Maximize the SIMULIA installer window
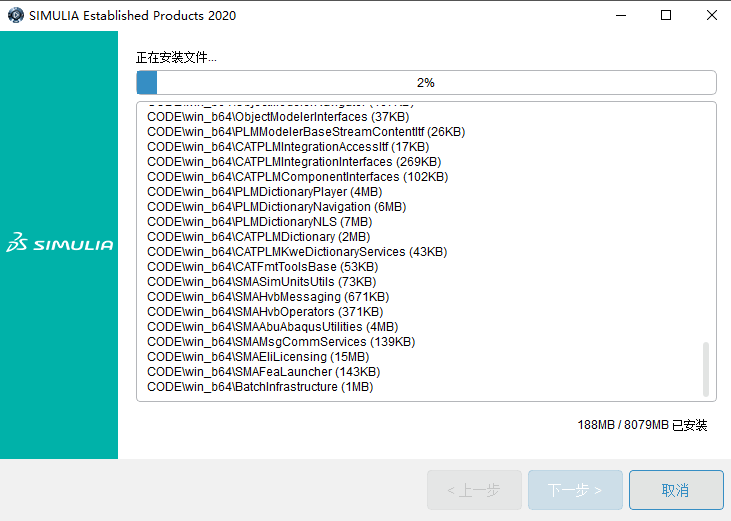Image resolution: width=731 pixels, height=521 pixels. [666, 15]
